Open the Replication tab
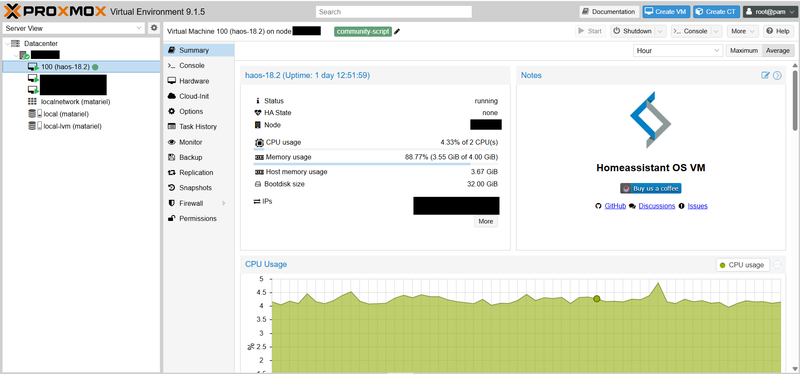This screenshot has height=374, width=800. coord(198,173)
